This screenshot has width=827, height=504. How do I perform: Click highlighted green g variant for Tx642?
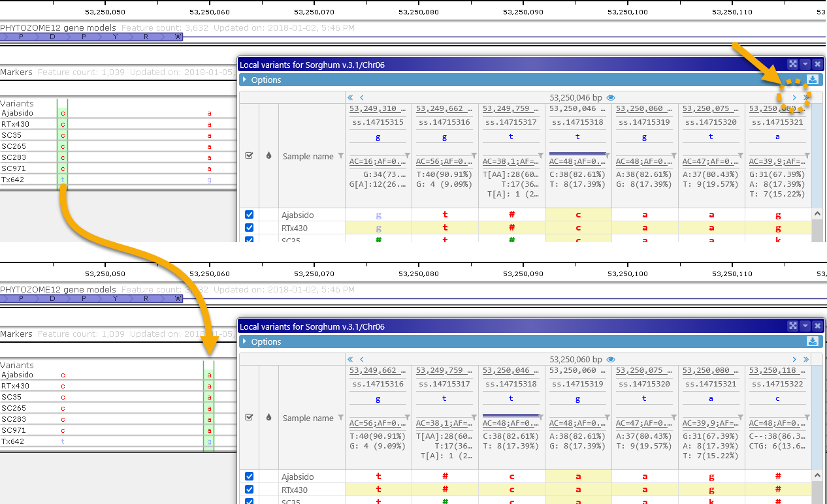(209, 441)
